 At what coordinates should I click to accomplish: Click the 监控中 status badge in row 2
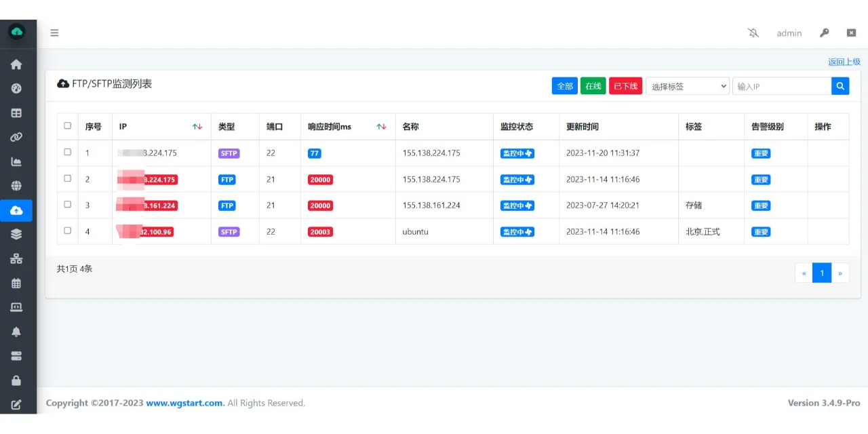point(517,180)
